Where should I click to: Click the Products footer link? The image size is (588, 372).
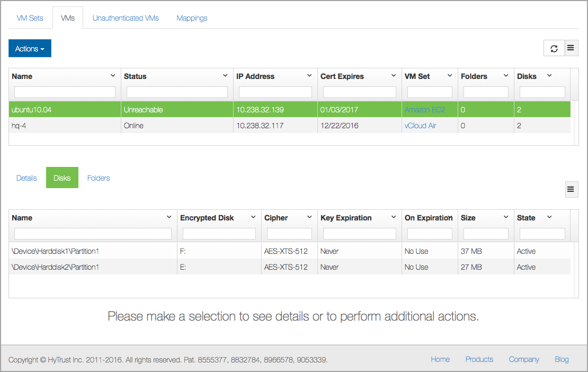click(x=479, y=359)
